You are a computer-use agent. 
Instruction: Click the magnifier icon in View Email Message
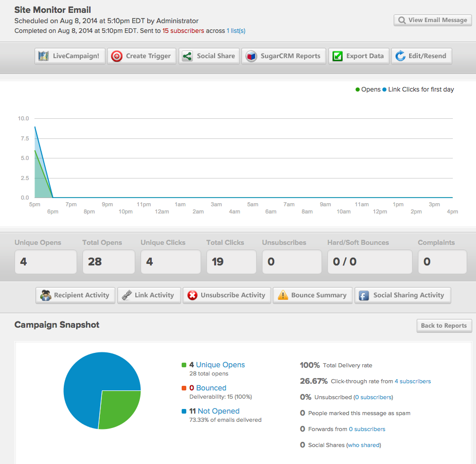[401, 21]
